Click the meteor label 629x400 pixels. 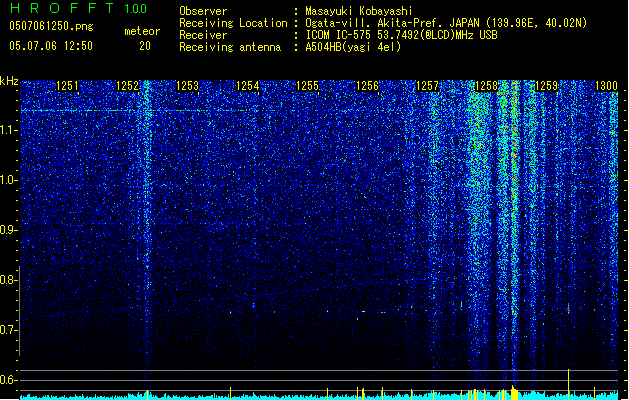(142, 31)
